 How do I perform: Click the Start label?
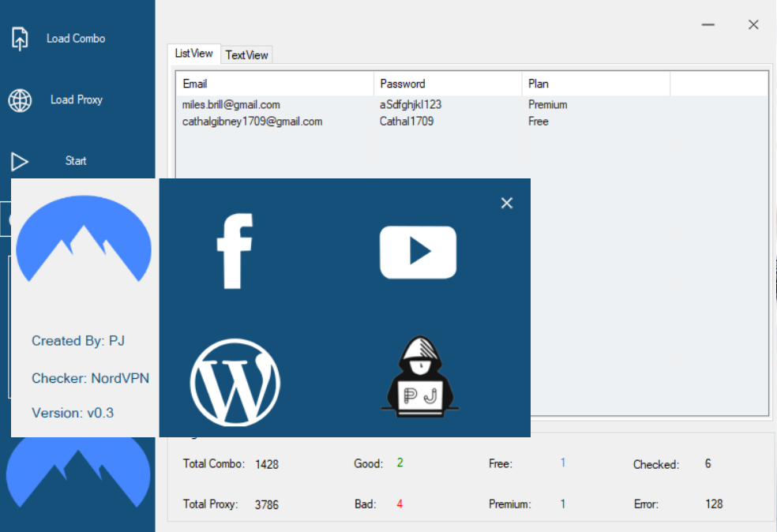76,161
